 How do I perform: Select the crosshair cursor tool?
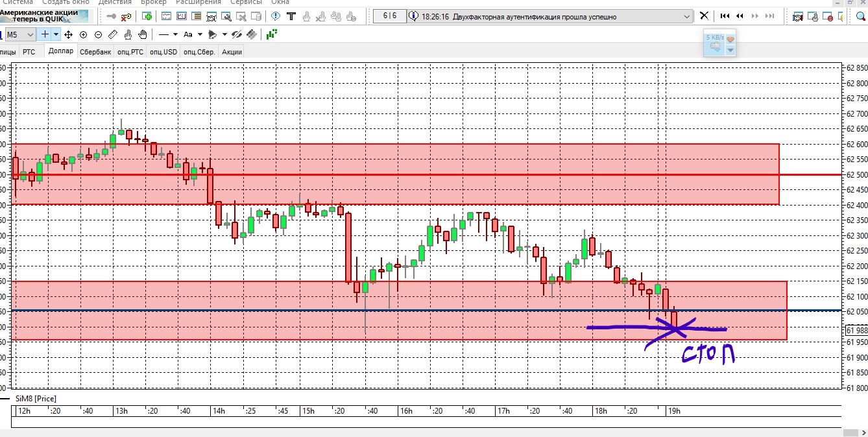45,34
